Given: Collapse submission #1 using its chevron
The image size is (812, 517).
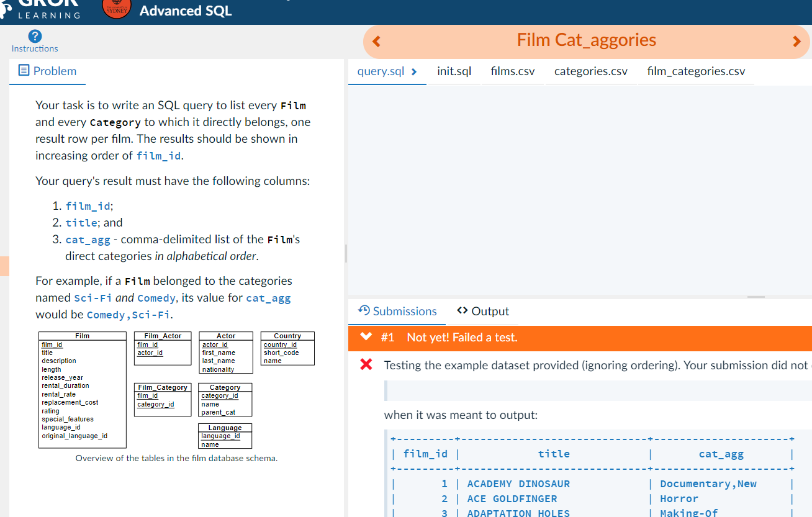Looking at the screenshot, I should pyautogui.click(x=366, y=337).
